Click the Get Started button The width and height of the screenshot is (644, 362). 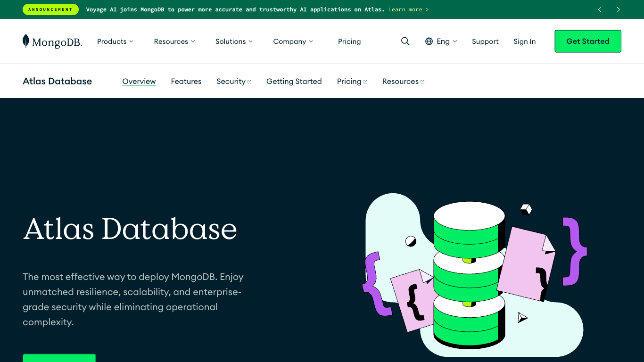[x=588, y=41]
